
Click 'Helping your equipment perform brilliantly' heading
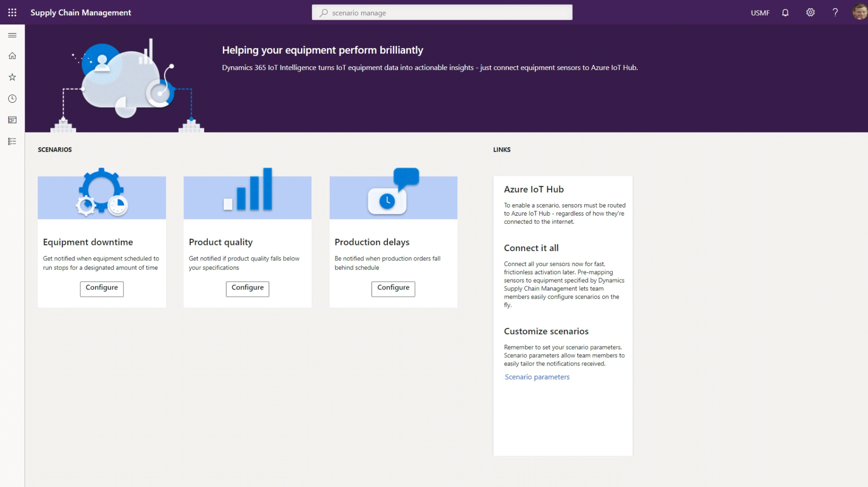click(323, 50)
